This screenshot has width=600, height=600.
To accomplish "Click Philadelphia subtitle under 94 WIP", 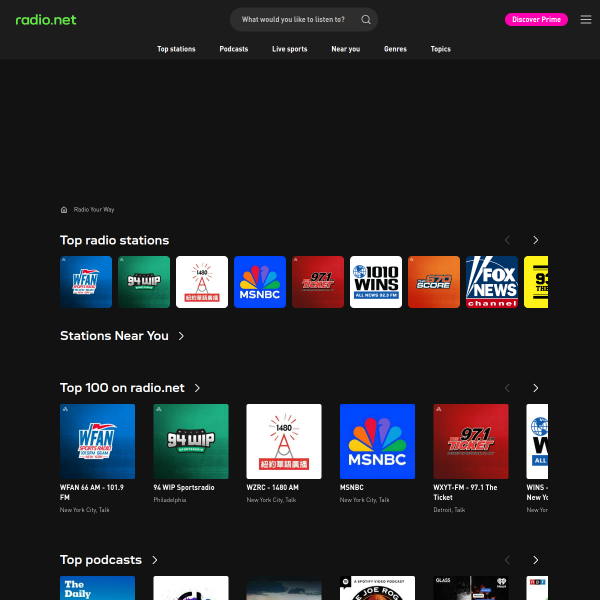I will [x=170, y=500].
